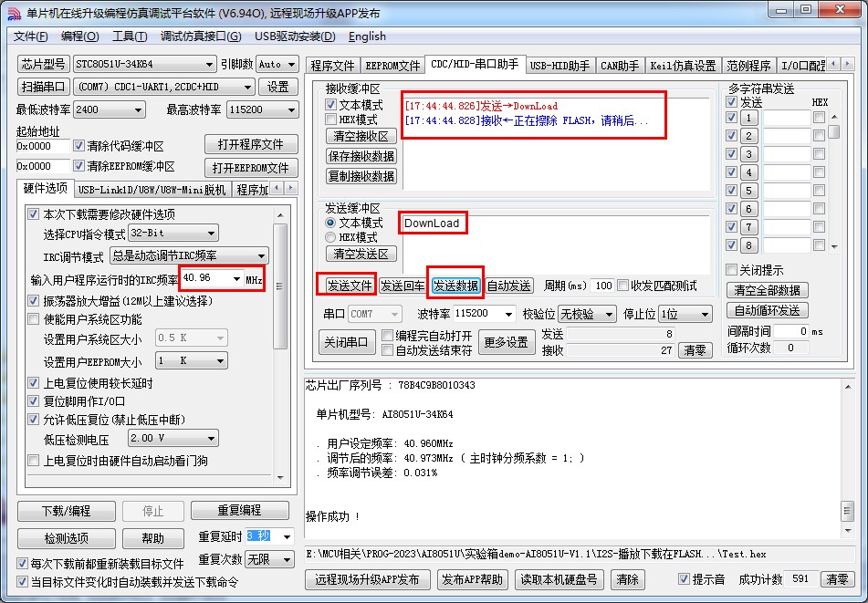Toggle 本次下载需要修改硬件选项 checkbox
868x603 pixels.
point(33,214)
